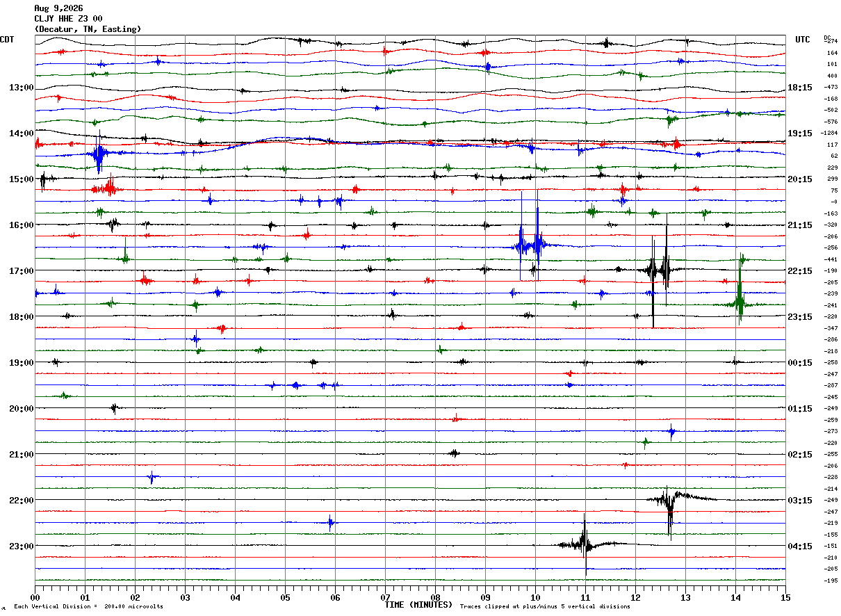Select the 17:00 CDT time label
841x616 pixels.
tap(22, 271)
